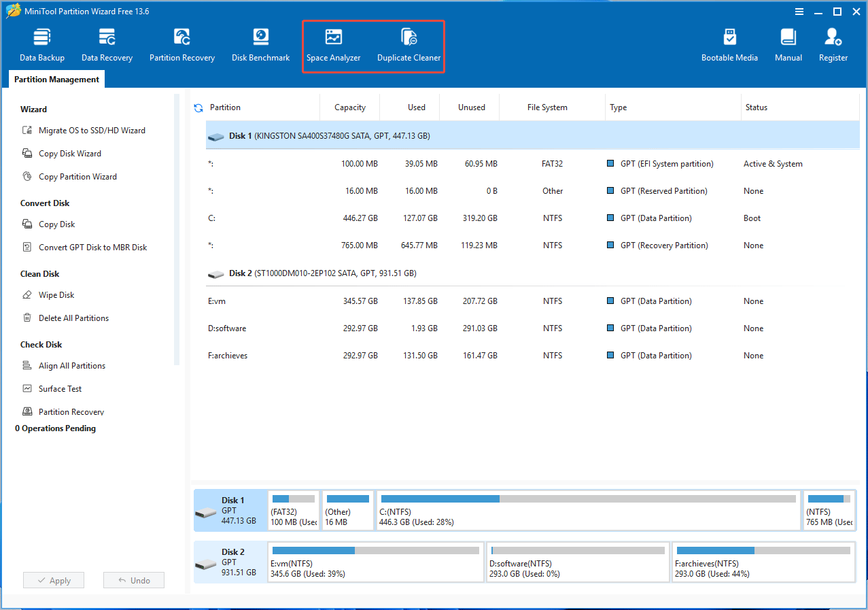Click the Apply button

tap(53, 579)
